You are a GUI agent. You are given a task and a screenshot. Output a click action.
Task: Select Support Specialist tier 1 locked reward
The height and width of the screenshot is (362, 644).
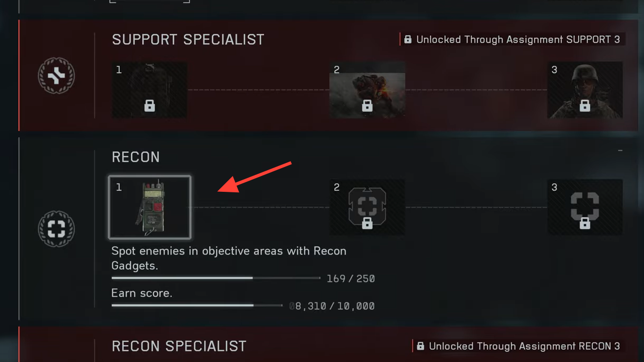coord(150,90)
